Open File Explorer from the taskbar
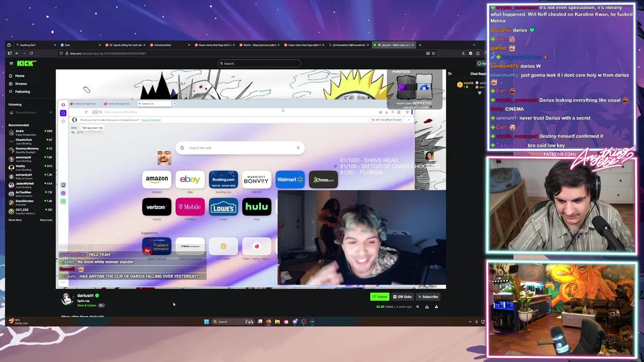644x362 pixels. pyautogui.click(x=277, y=322)
